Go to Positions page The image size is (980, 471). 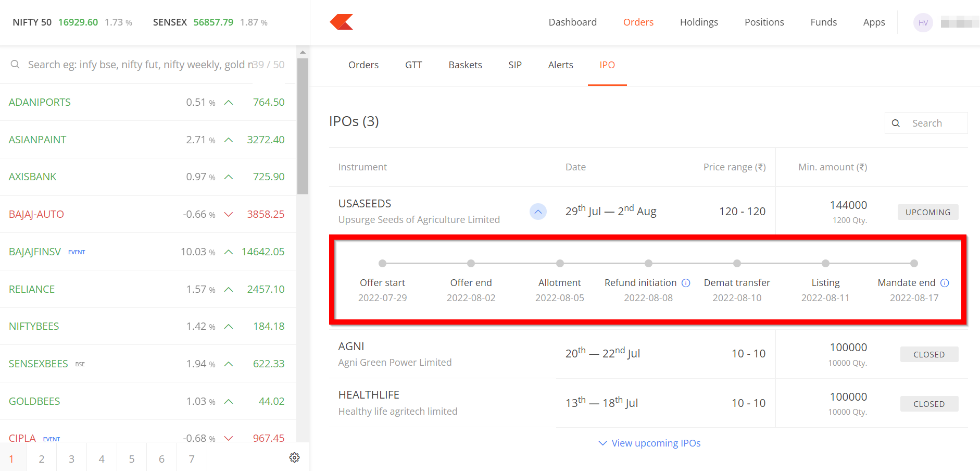[x=764, y=22]
